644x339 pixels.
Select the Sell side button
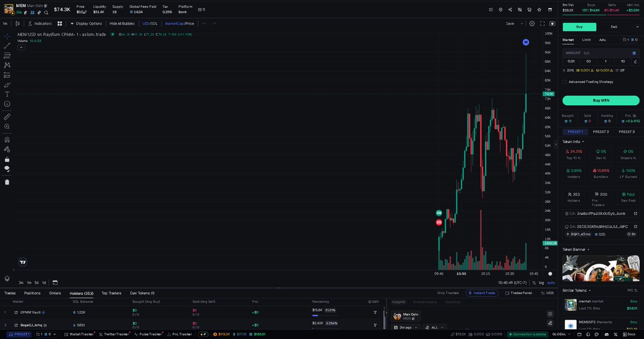[614, 26]
